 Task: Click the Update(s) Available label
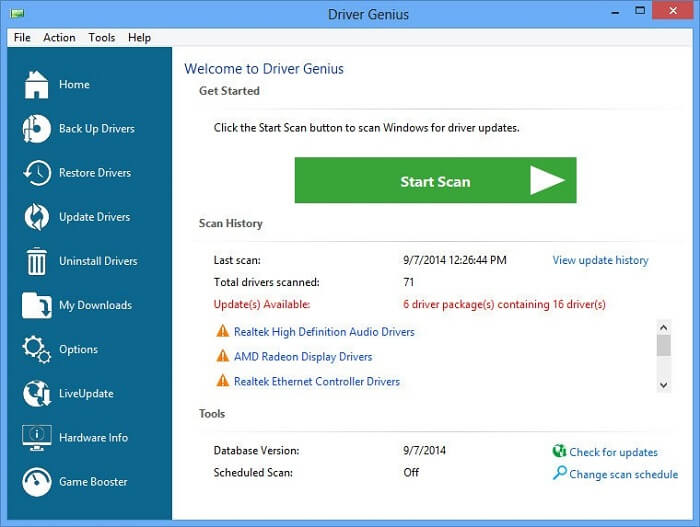(262, 304)
